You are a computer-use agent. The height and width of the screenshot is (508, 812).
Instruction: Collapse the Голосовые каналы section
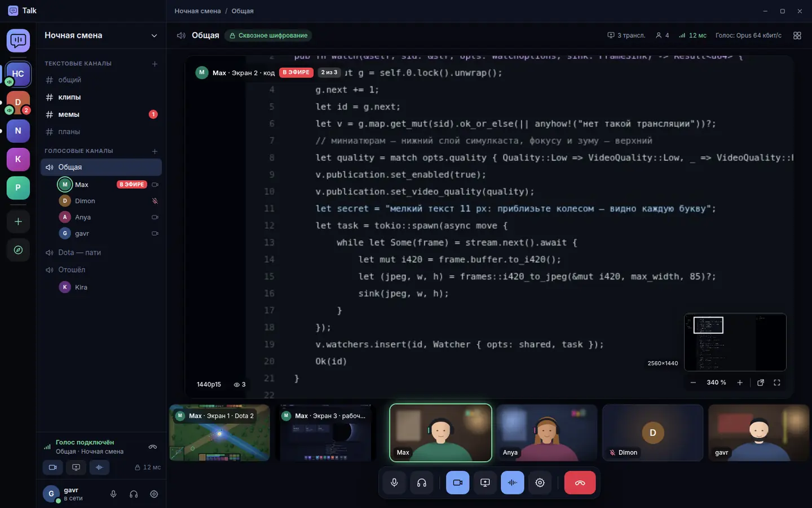coord(79,151)
